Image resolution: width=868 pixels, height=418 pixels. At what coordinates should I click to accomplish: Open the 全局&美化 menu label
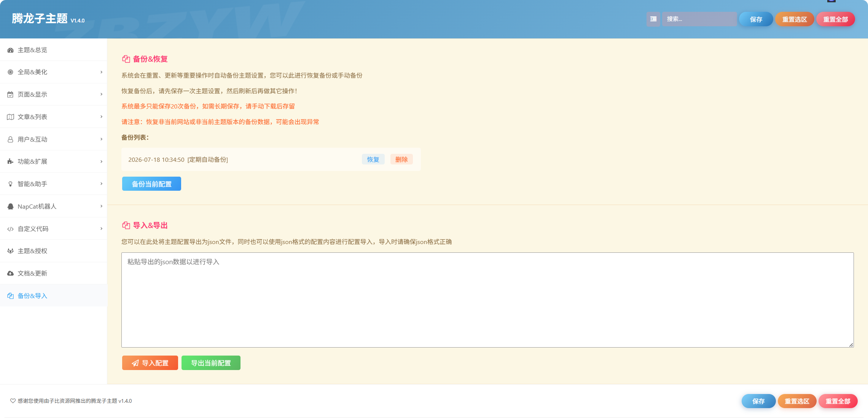pyautogui.click(x=32, y=72)
